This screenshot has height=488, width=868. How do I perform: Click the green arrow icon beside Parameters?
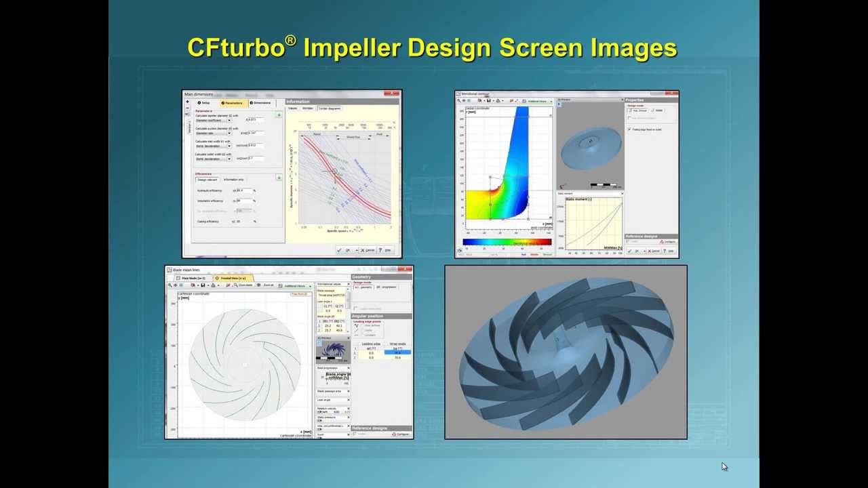click(x=279, y=115)
